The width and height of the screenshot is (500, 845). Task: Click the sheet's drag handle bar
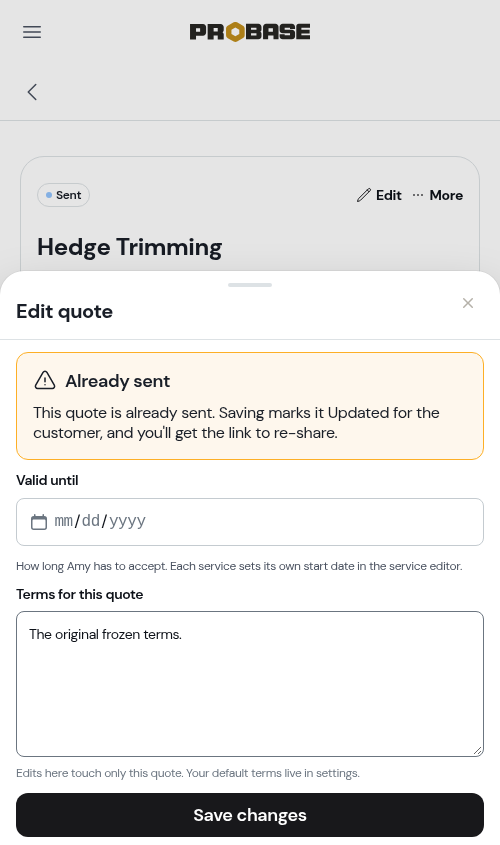point(250,285)
